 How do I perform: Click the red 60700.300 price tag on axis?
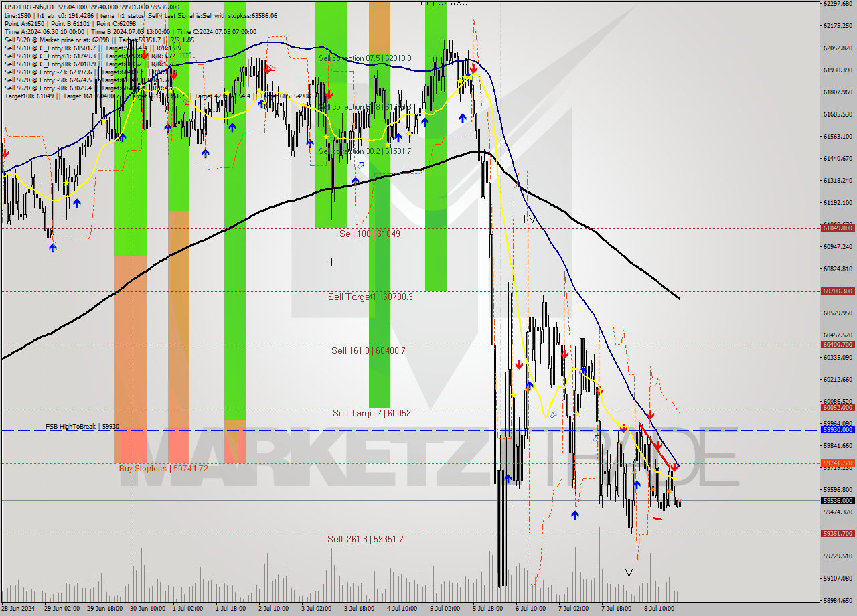pos(838,291)
